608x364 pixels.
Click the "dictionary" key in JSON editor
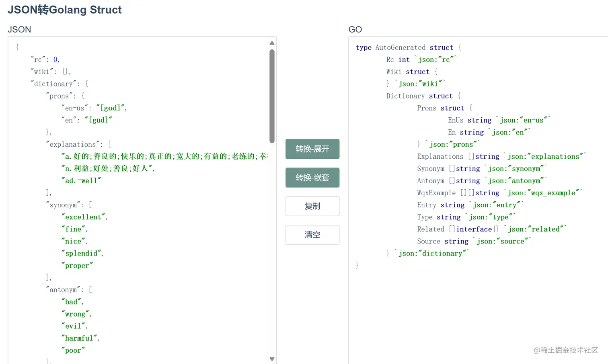pos(54,84)
